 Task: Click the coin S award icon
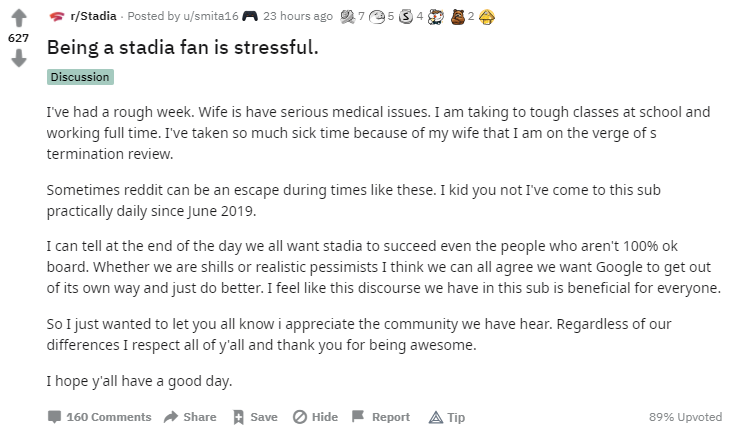click(x=406, y=17)
